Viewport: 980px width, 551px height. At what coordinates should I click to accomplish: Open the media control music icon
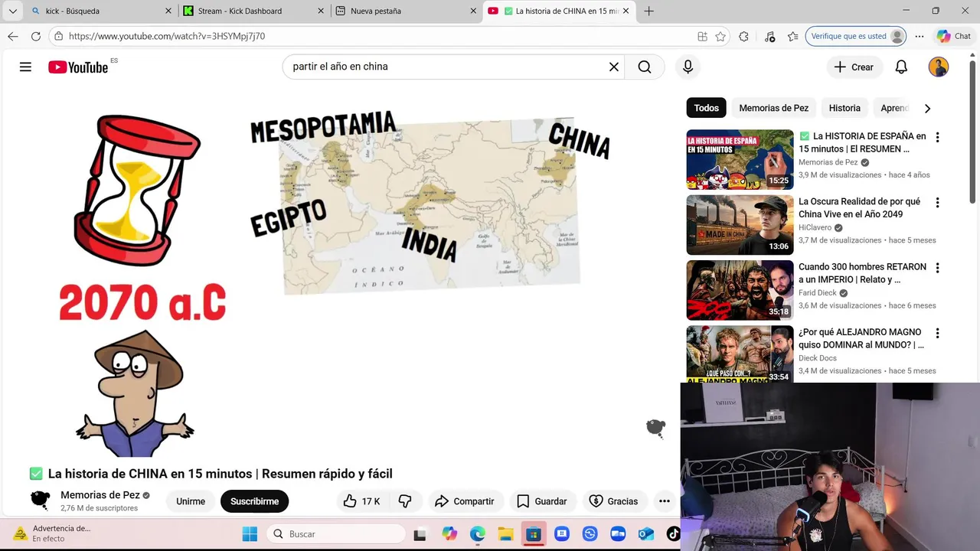[769, 36]
